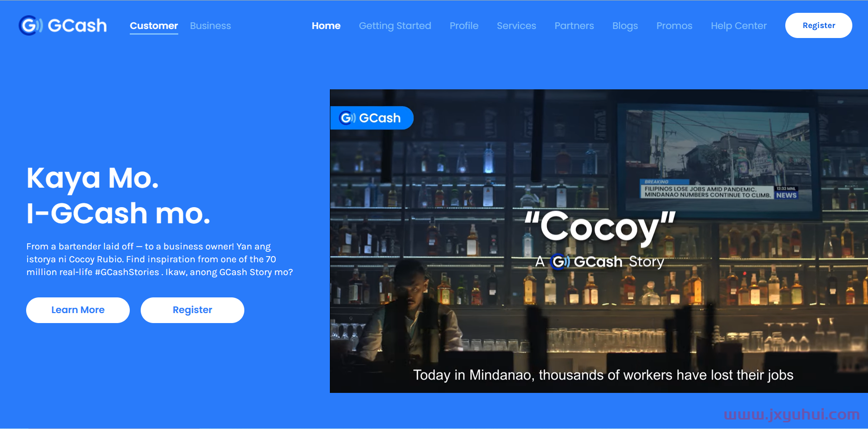Click the Register button beside Learn More

tap(193, 310)
